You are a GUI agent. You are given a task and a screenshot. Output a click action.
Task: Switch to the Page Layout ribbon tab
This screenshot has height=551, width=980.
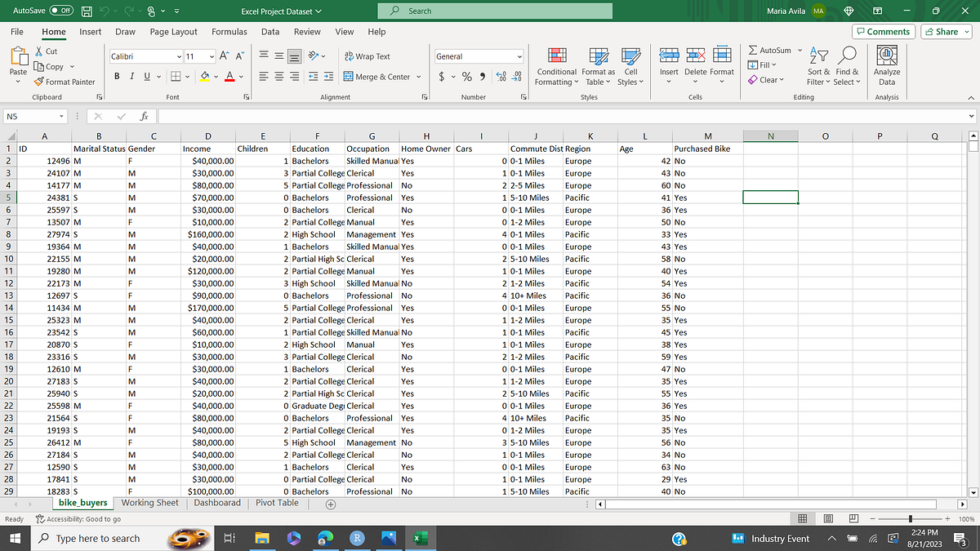(174, 32)
